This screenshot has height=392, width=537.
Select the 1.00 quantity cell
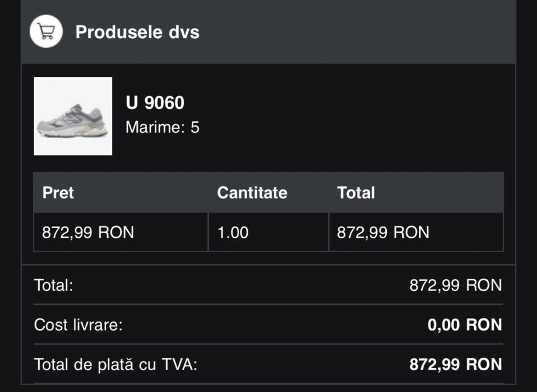click(x=268, y=232)
